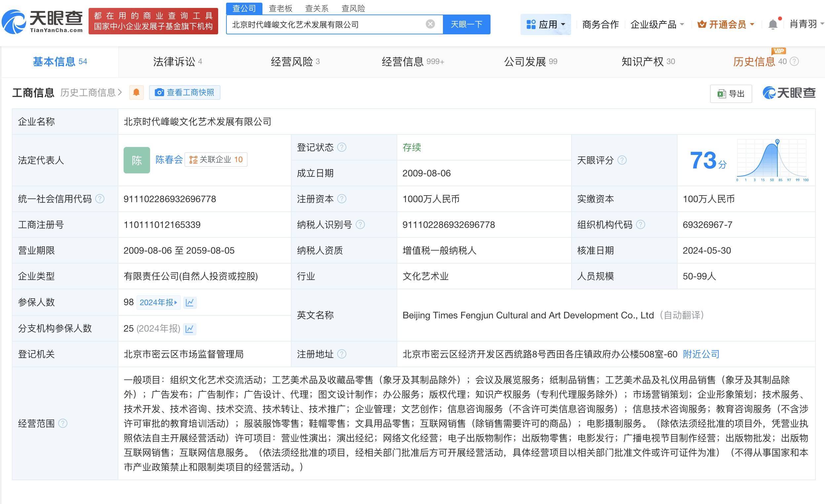Click the 北京市密云区市场监督管理局 registration authority value
The image size is (825, 504).
[183, 354]
